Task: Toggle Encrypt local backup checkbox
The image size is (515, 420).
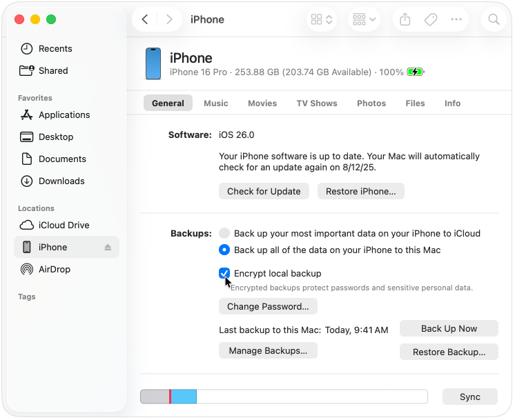Action: pyautogui.click(x=224, y=273)
